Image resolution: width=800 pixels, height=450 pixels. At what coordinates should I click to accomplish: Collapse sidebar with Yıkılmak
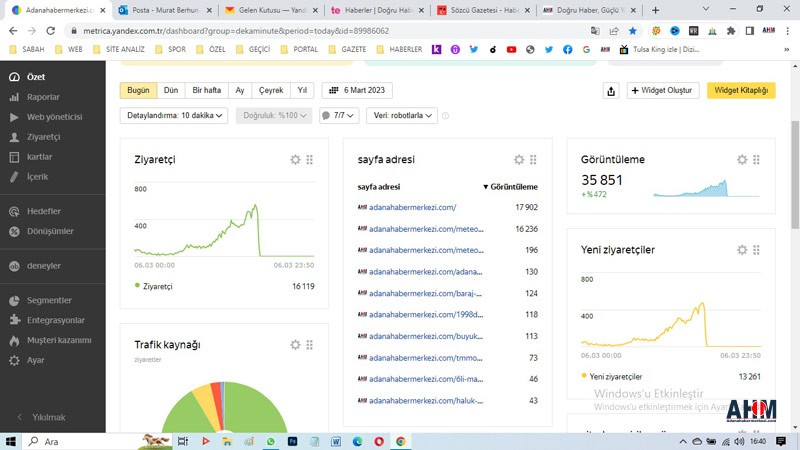42,417
